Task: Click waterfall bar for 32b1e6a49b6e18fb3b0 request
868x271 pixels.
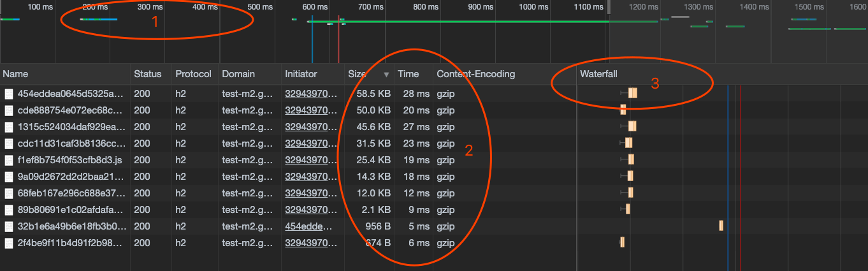Action: [721, 226]
